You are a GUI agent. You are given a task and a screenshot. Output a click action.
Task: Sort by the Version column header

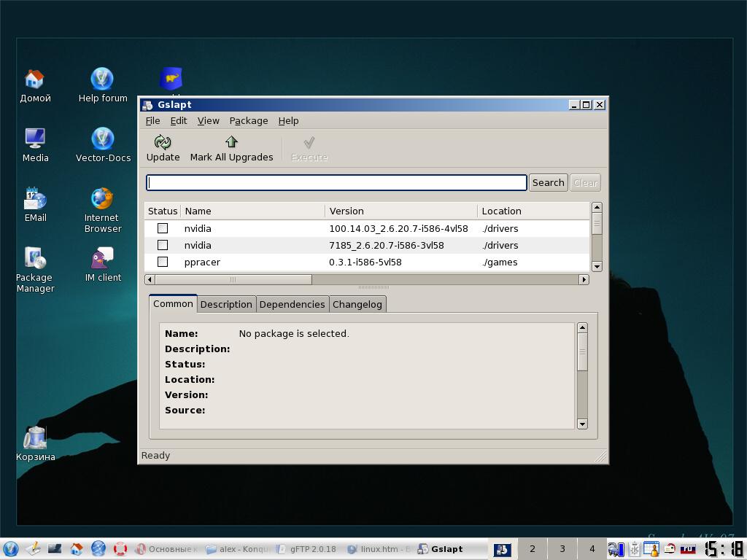click(401, 211)
